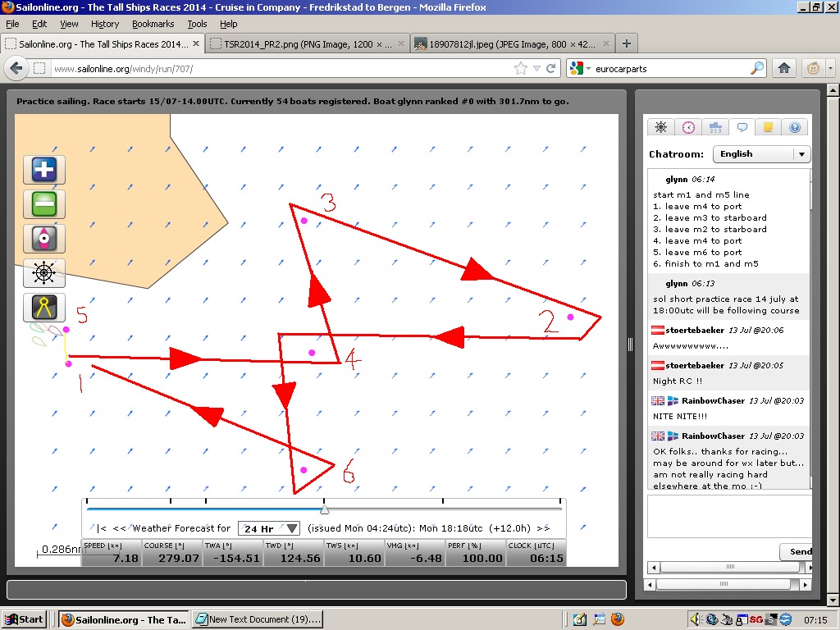Run search with magnifier icon
This screenshot has width=840, height=630.
coord(756,68)
